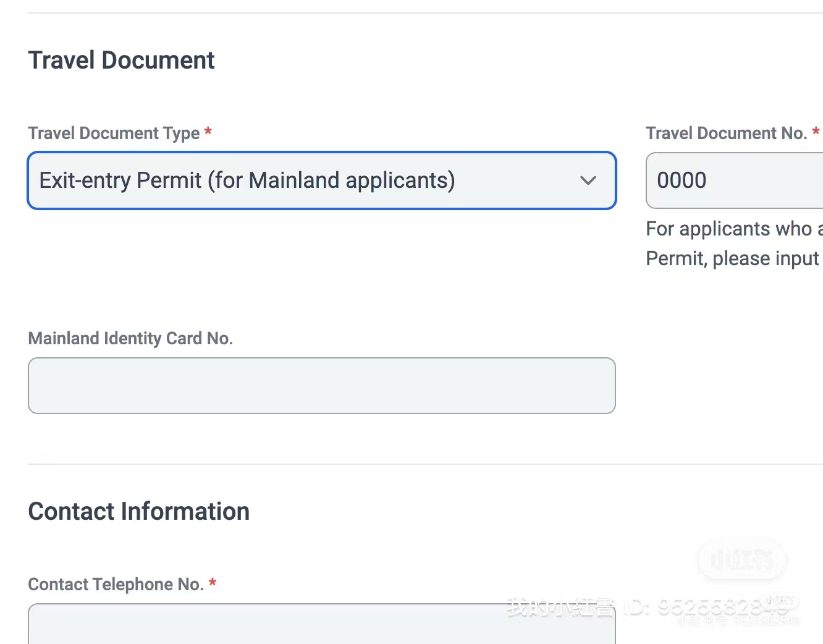Click the red asterisk beside Contact Telephone No.
Viewport: 823px width, 644px height.
pos(213,582)
